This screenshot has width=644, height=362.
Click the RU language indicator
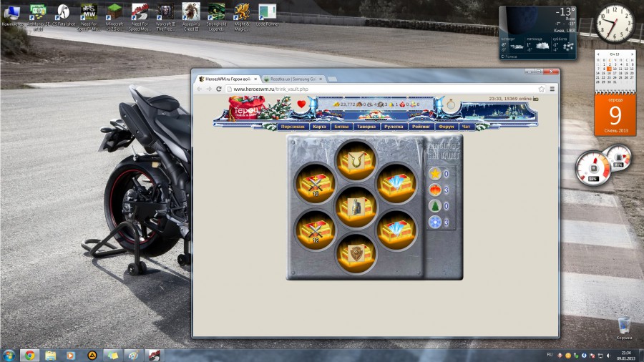550,354
